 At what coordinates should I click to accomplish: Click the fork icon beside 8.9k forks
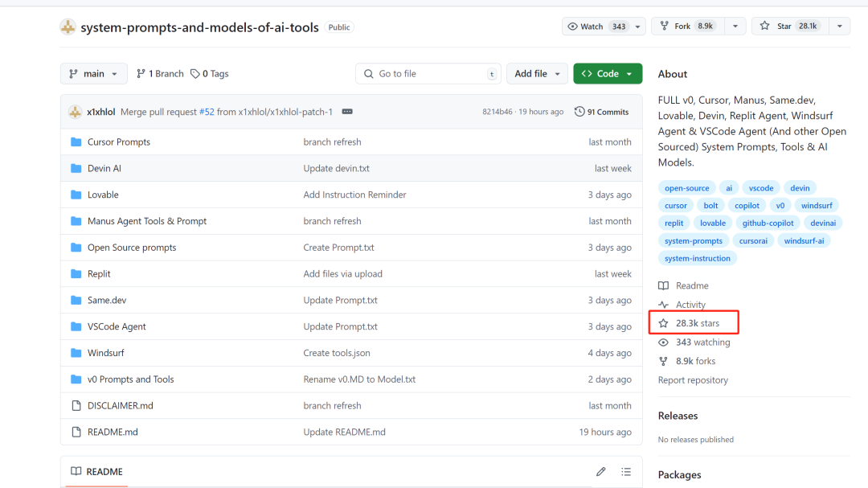[x=663, y=361]
